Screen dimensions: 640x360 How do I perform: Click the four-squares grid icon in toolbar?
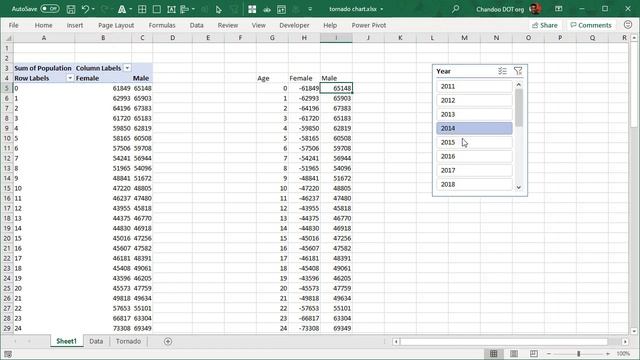pyautogui.click(x=252, y=9)
